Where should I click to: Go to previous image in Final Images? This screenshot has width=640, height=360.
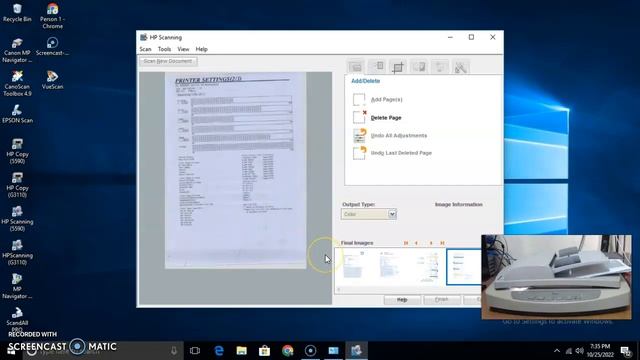click(x=416, y=243)
